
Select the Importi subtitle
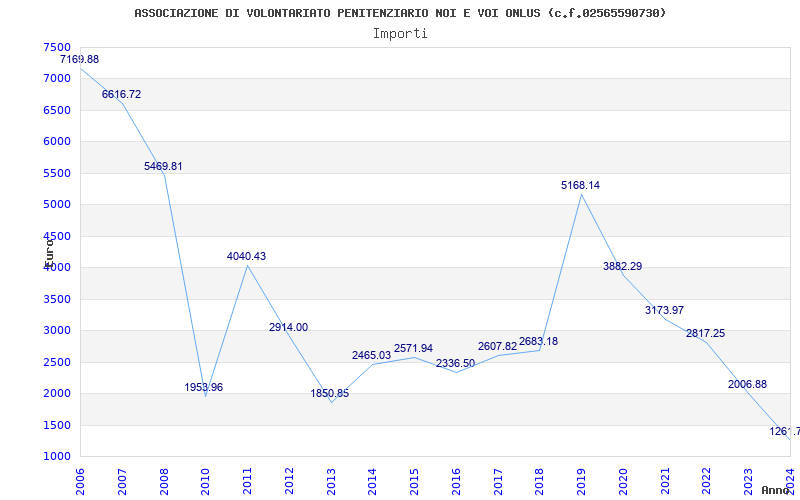(x=400, y=34)
